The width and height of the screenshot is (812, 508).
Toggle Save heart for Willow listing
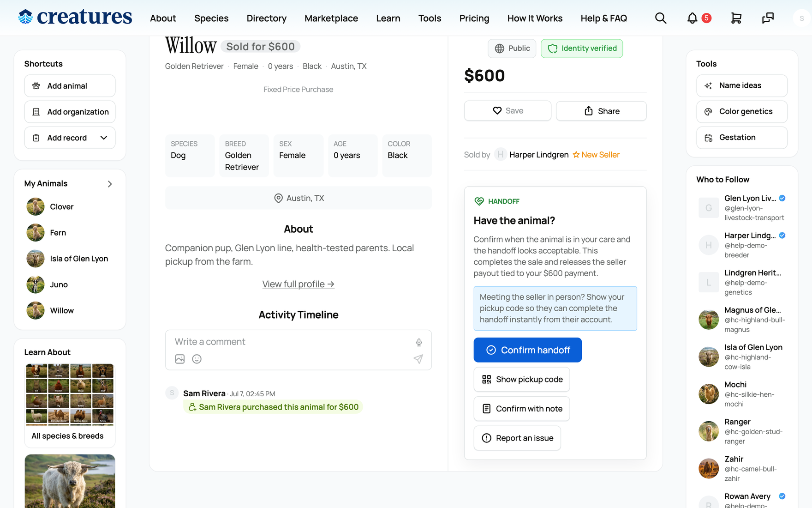507,111
